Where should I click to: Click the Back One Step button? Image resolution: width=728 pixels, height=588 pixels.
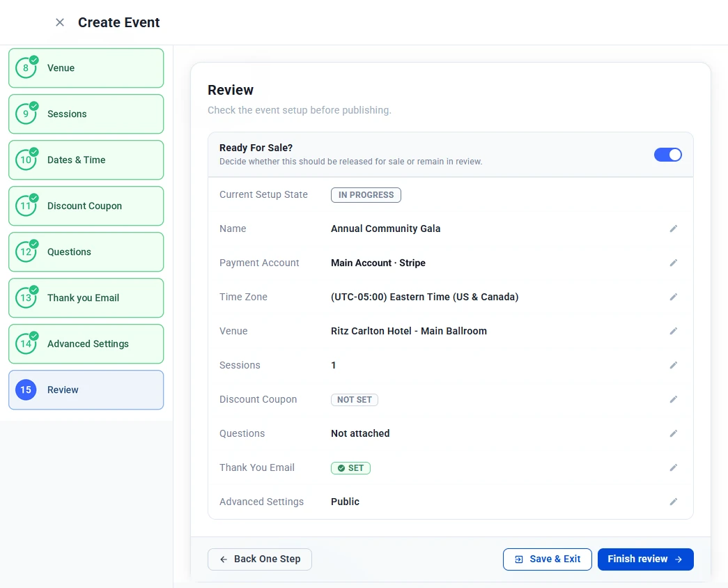pyautogui.click(x=260, y=559)
